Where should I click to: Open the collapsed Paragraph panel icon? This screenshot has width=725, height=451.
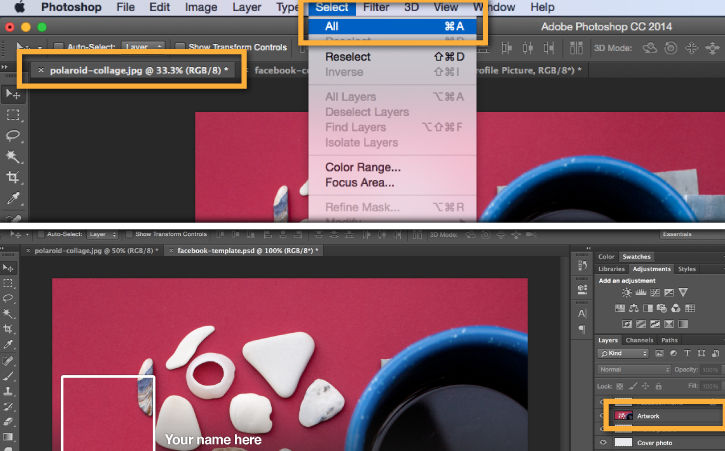(x=582, y=329)
